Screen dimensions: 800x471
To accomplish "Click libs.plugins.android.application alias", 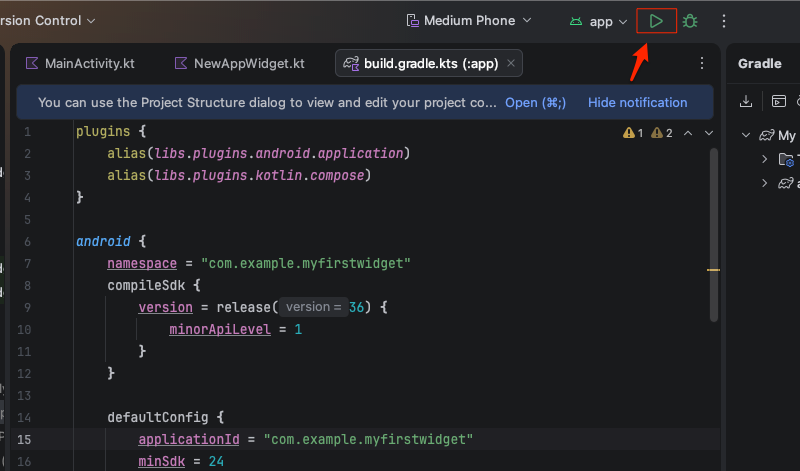I will click(279, 153).
